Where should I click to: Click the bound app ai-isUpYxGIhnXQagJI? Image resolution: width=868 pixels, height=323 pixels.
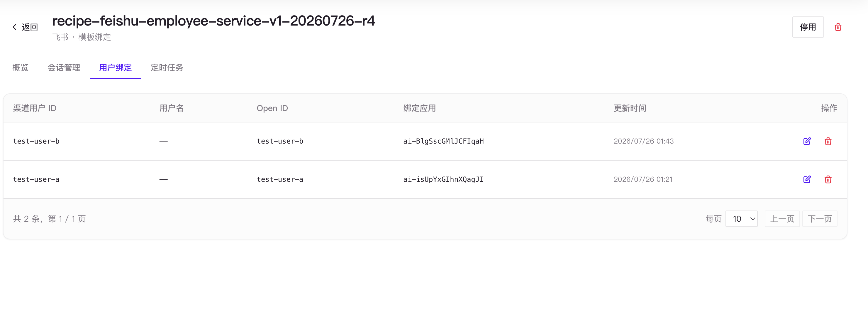tap(443, 179)
